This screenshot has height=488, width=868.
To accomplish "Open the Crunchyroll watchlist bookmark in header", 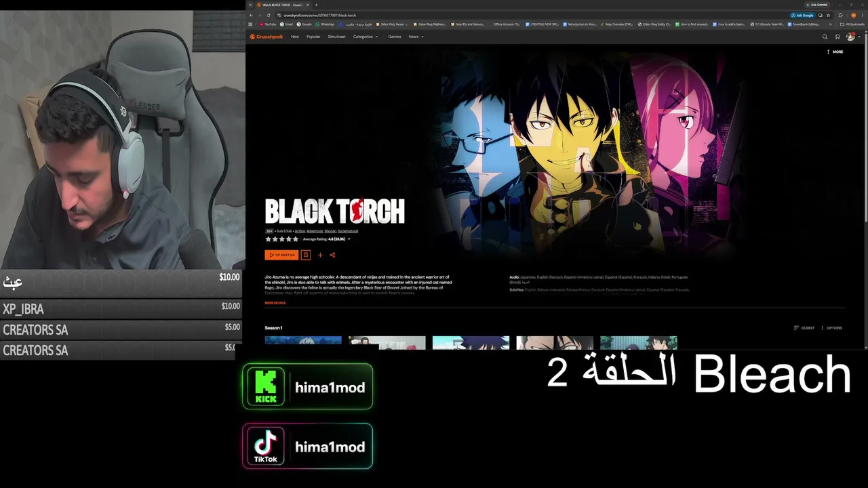I will pos(837,37).
